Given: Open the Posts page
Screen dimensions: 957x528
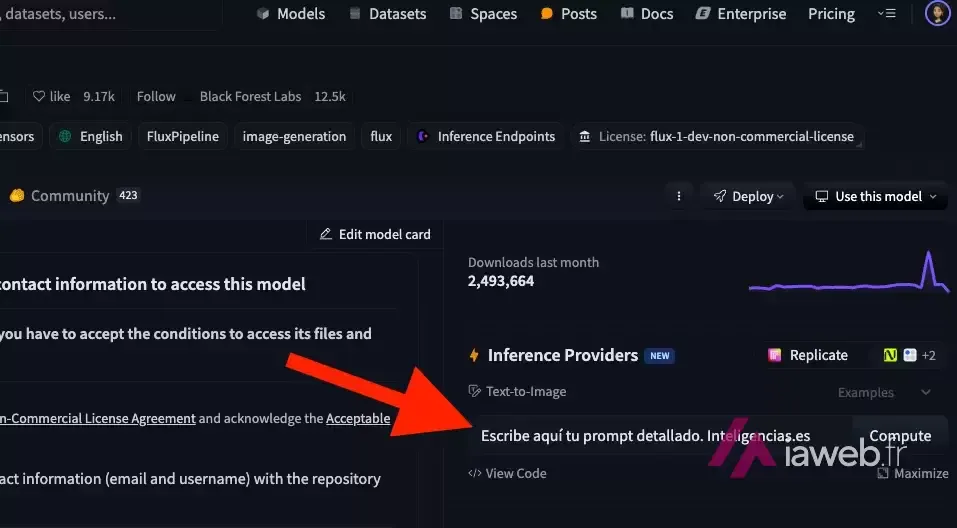Looking at the screenshot, I should 568,13.
